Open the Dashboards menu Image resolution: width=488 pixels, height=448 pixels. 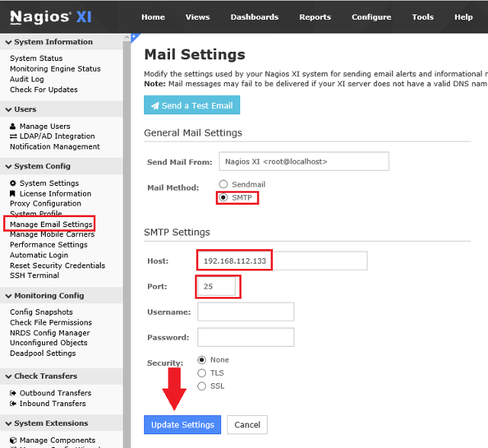(x=255, y=17)
